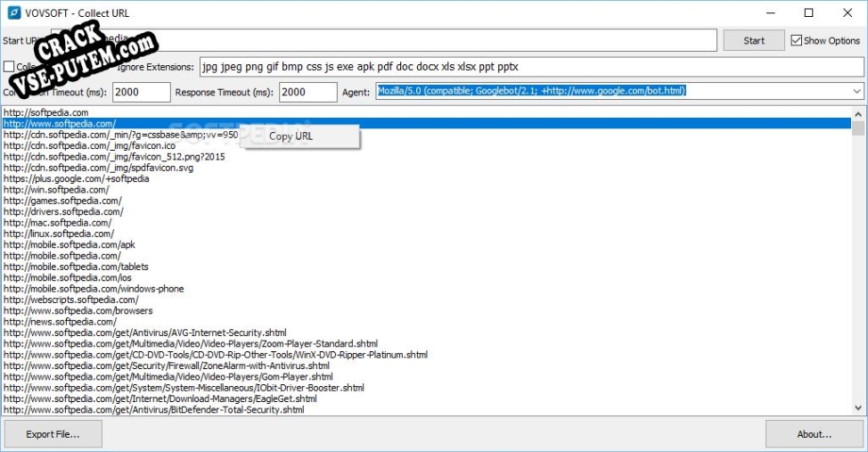Click the Response Timeout field showing 2000
Image resolution: width=868 pixels, height=452 pixels.
click(307, 92)
